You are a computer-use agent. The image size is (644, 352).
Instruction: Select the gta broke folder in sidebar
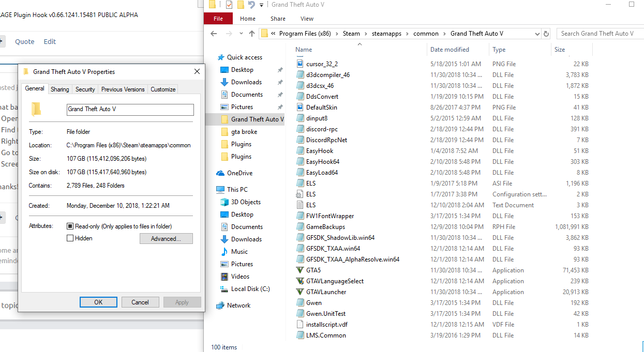tap(244, 132)
